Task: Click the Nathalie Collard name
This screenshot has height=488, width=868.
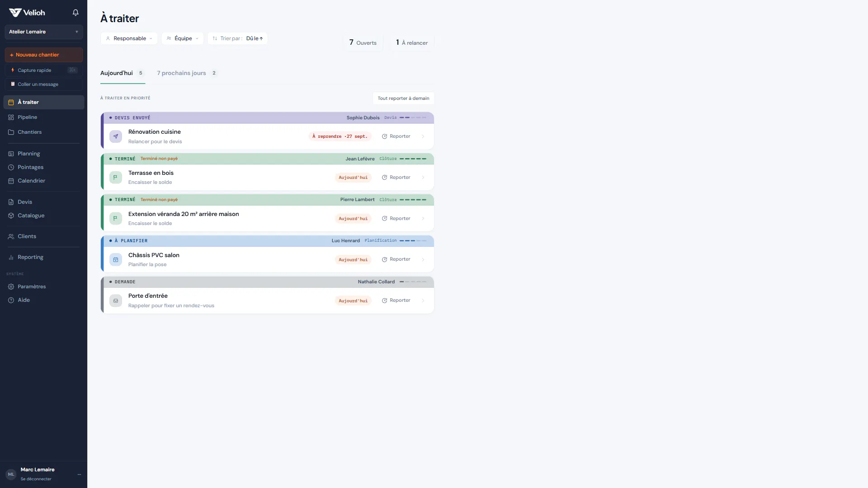Action: coord(376,282)
